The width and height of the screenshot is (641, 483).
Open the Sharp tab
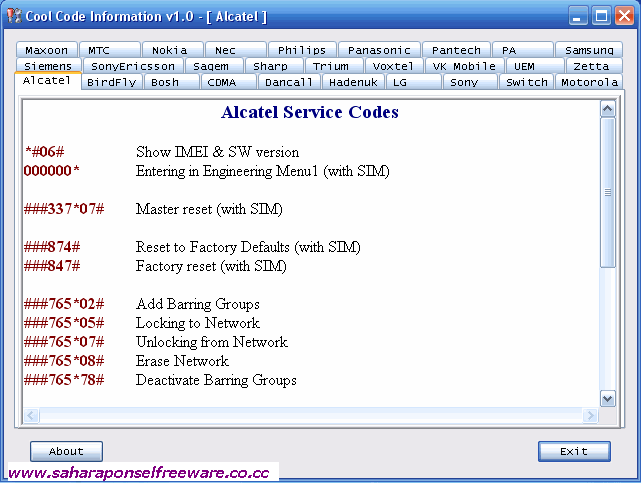coord(274,66)
